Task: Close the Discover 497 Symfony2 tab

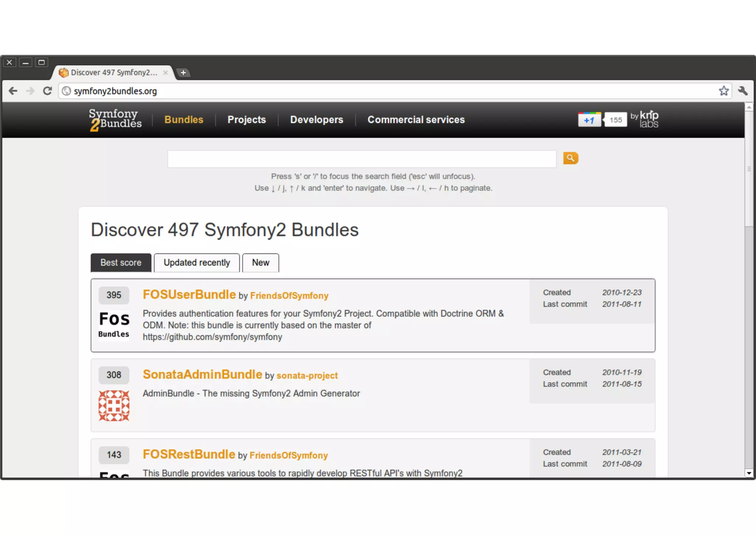Action: (165, 73)
